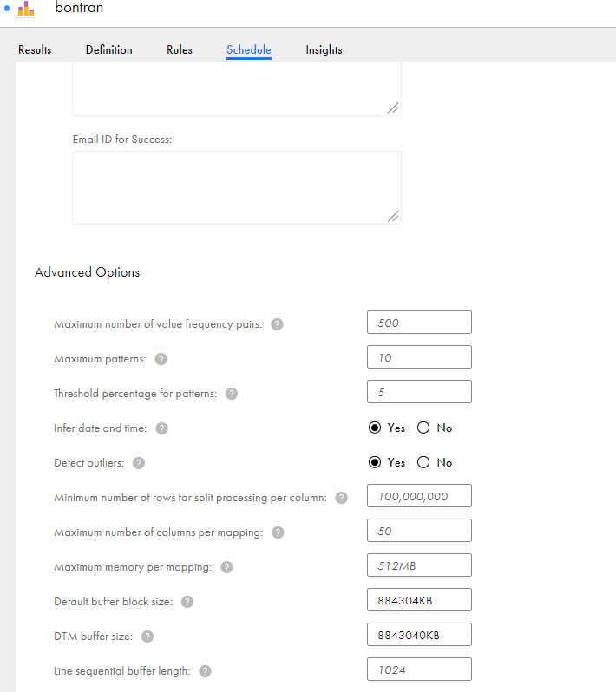Click the Email ID for Success text area

[x=237, y=187]
